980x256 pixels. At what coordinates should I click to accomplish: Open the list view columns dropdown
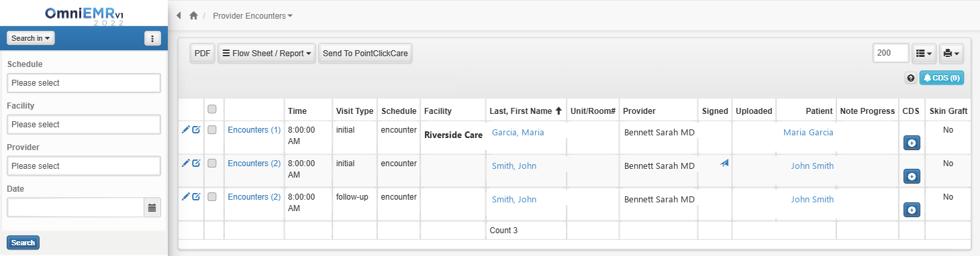click(x=924, y=53)
